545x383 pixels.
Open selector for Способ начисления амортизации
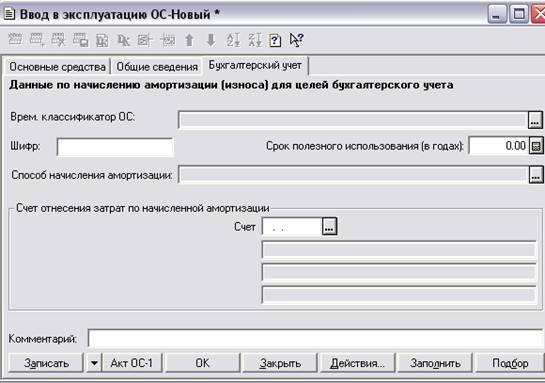point(536,174)
